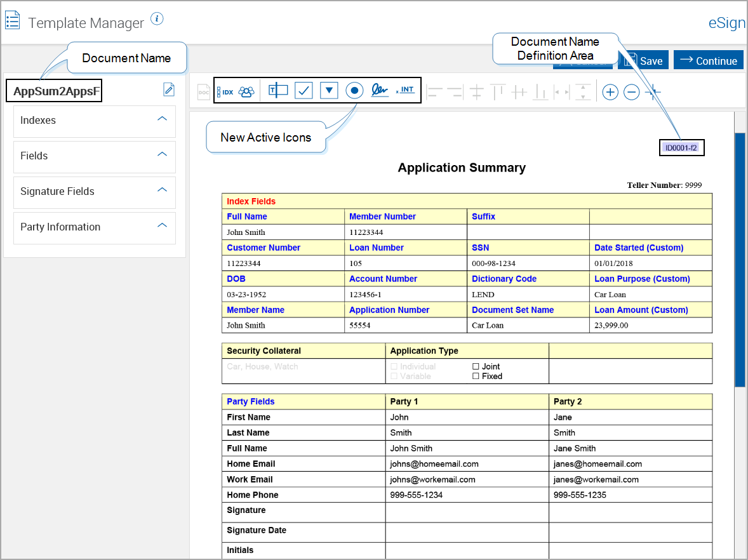Click the vertical scrollbar thumb of the document
Image resolution: width=748 pixels, height=560 pixels.
coord(740,260)
